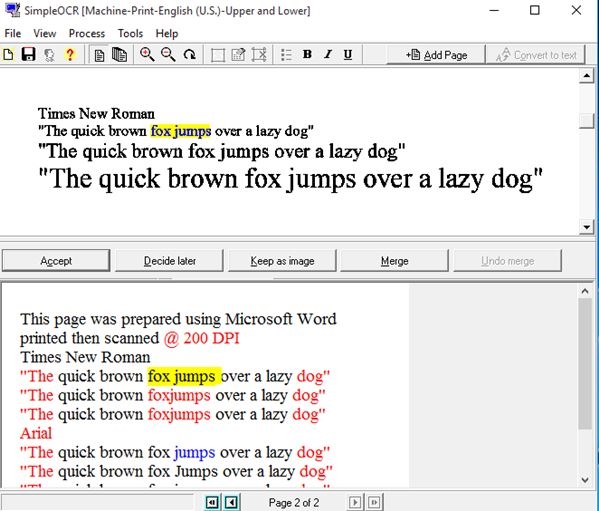Go to the previous page arrow
Screen dimensions: 599x511
tap(231, 502)
